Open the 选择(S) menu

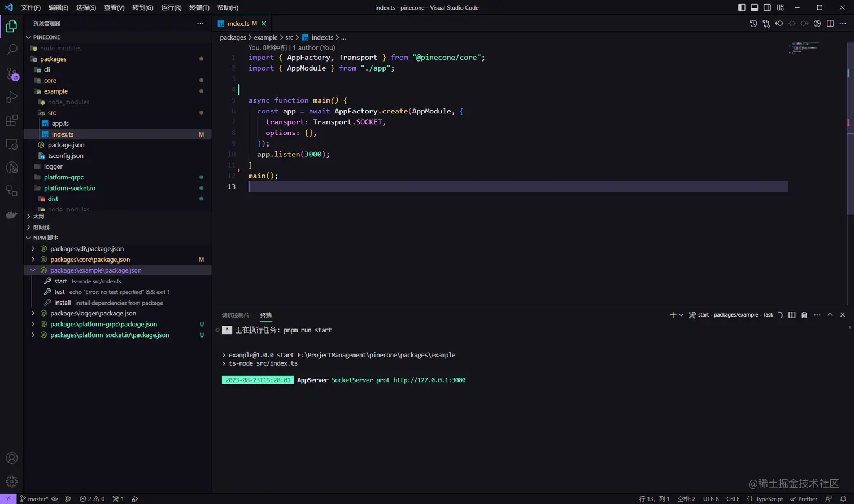point(86,7)
